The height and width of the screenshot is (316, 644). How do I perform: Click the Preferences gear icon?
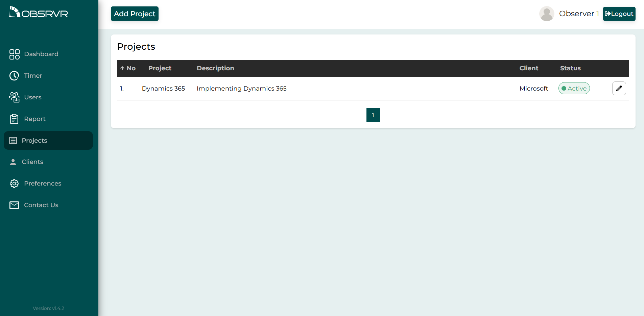pos(14,184)
